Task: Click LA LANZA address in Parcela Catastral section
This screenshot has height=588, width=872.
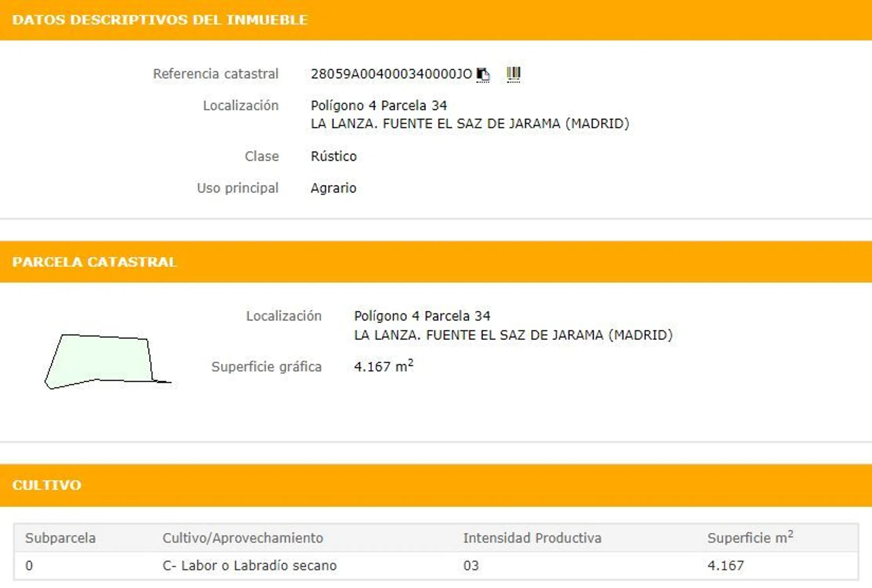Action: click(513, 335)
